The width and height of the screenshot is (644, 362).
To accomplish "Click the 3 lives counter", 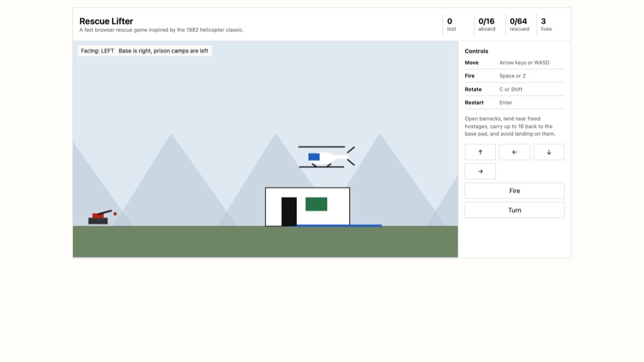I will (x=546, y=24).
